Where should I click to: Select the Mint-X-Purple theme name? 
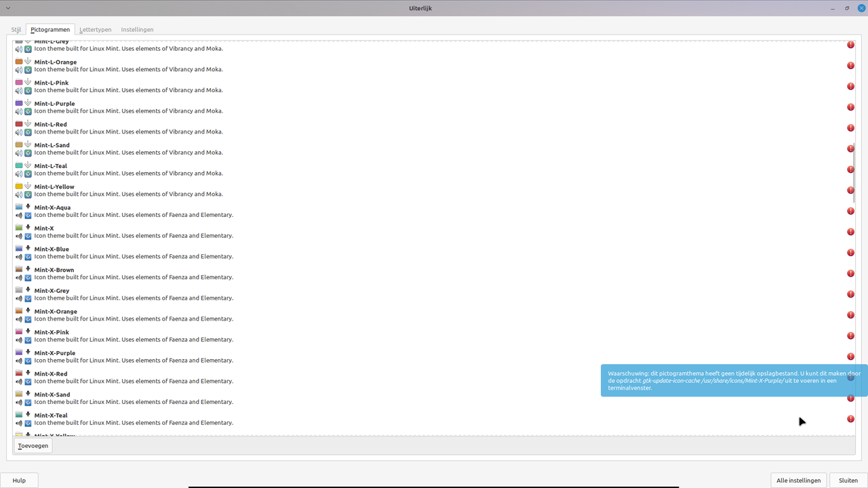tap(55, 353)
